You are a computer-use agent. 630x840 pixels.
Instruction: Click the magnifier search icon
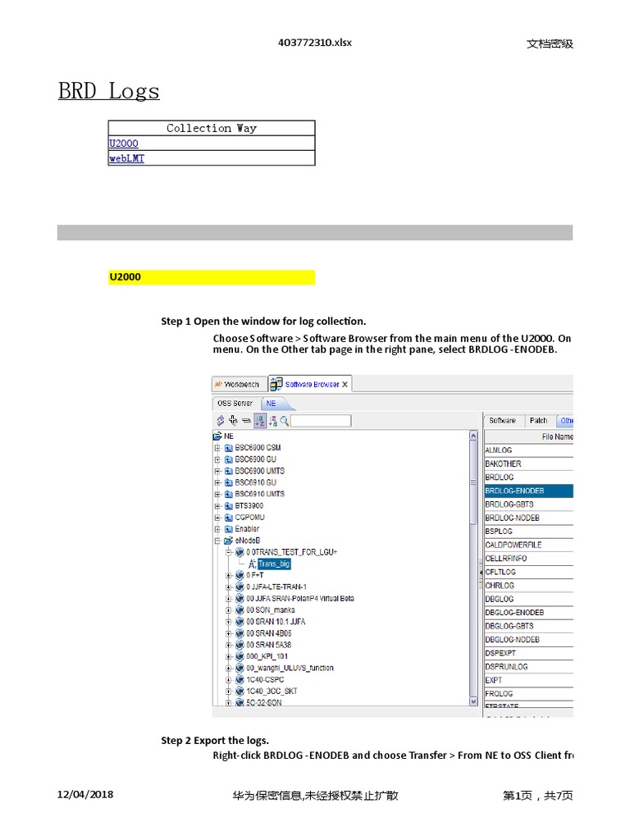(285, 421)
